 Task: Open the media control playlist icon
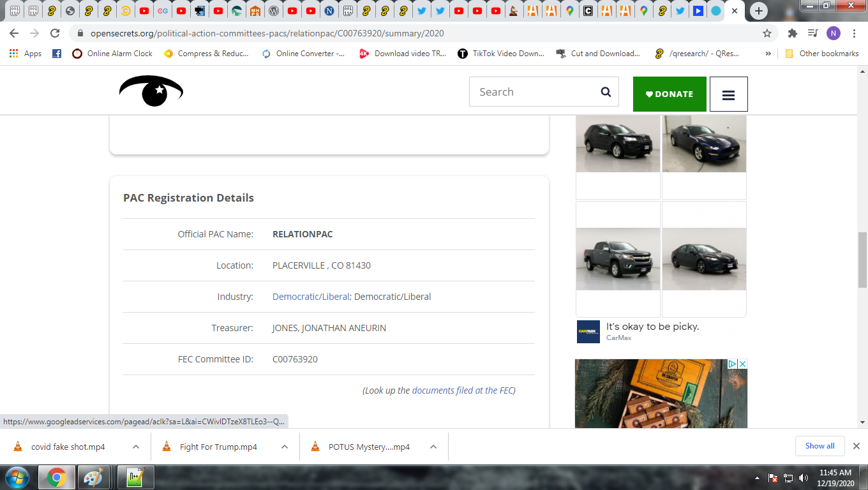click(812, 33)
